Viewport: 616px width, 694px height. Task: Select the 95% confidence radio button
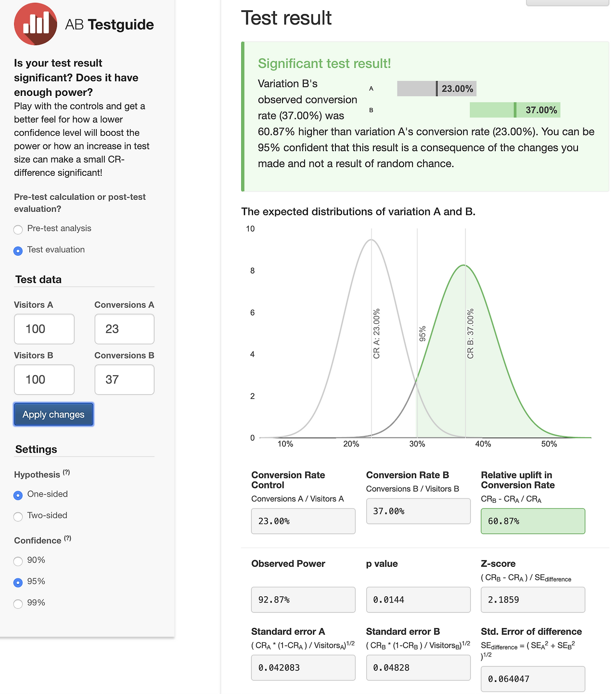point(18,582)
